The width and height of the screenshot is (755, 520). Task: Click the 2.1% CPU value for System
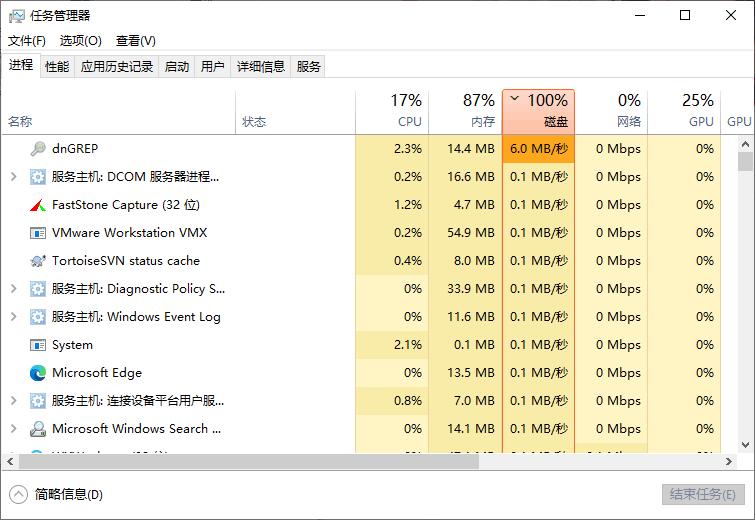coord(407,345)
